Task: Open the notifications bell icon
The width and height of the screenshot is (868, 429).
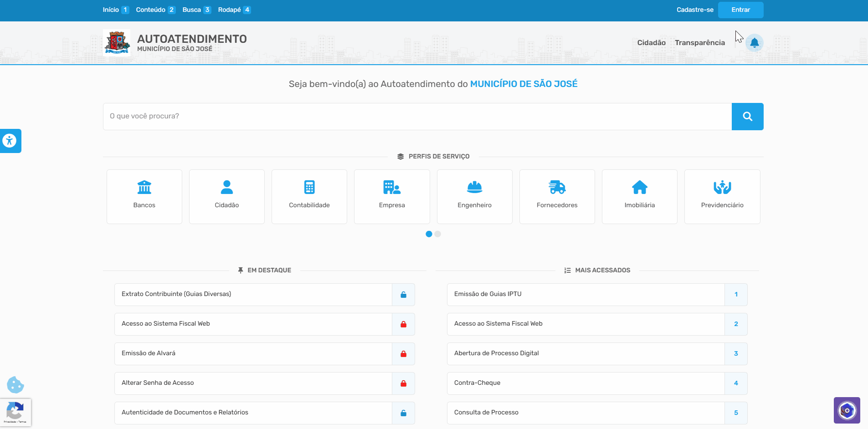Action: coord(754,43)
